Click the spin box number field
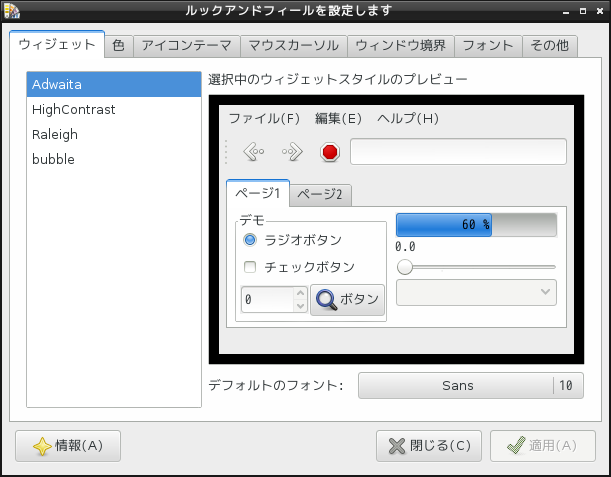The width and height of the screenshot is (611, 477). pyautogui.click(x=268, y=300)
